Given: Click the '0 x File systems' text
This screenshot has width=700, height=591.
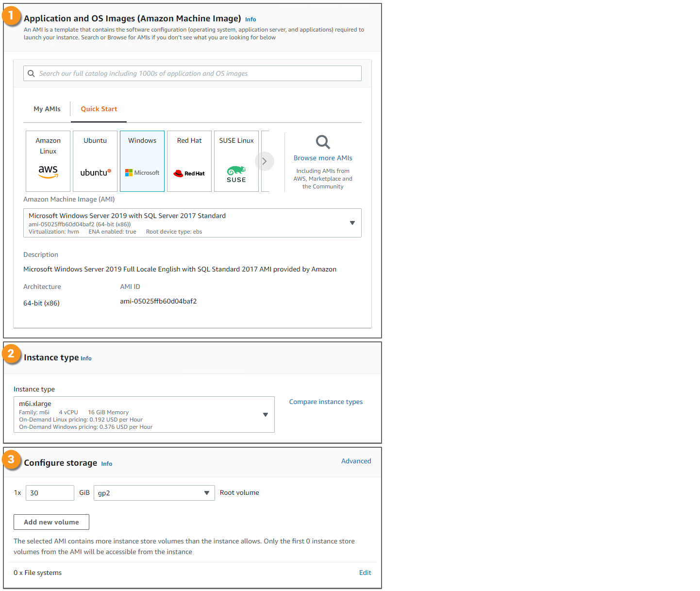Looking at the screenshot, I should (37, 573).
